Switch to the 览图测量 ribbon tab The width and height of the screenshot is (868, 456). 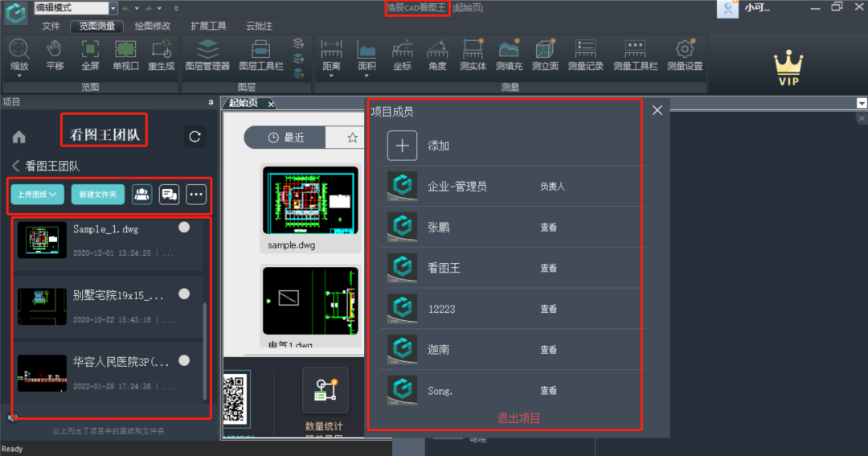97,26
